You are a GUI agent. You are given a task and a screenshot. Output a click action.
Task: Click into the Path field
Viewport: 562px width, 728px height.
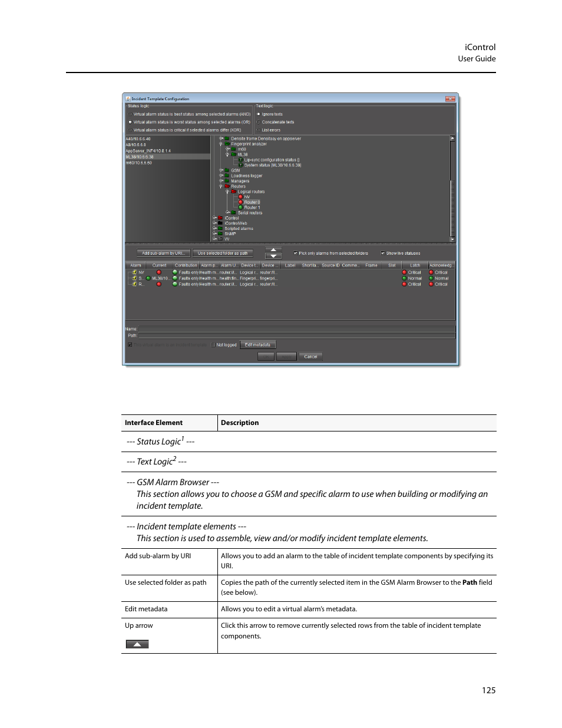296,335
